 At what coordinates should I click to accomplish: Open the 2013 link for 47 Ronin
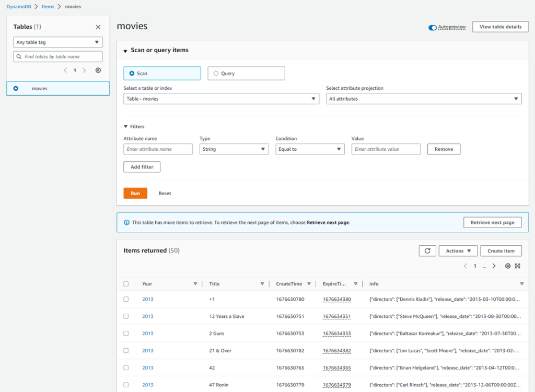[148, 385]
